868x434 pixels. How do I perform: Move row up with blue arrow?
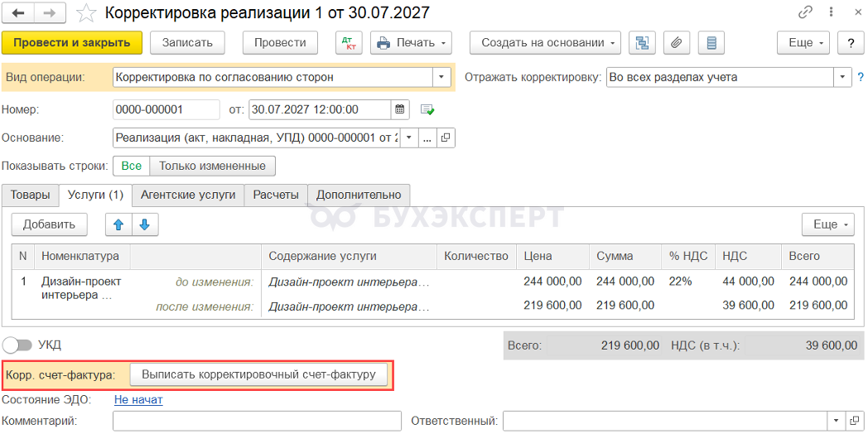[x=118, y=224]
